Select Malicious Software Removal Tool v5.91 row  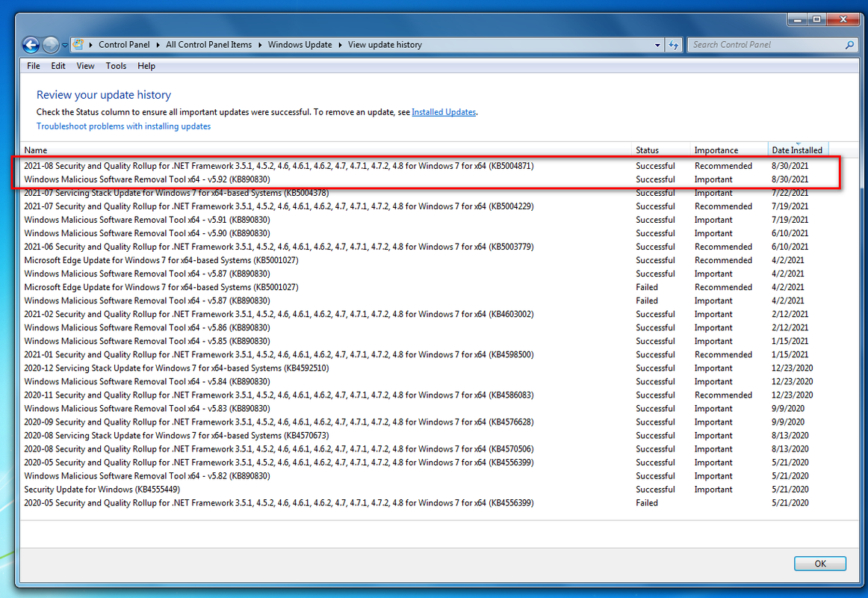coord(425,220)
